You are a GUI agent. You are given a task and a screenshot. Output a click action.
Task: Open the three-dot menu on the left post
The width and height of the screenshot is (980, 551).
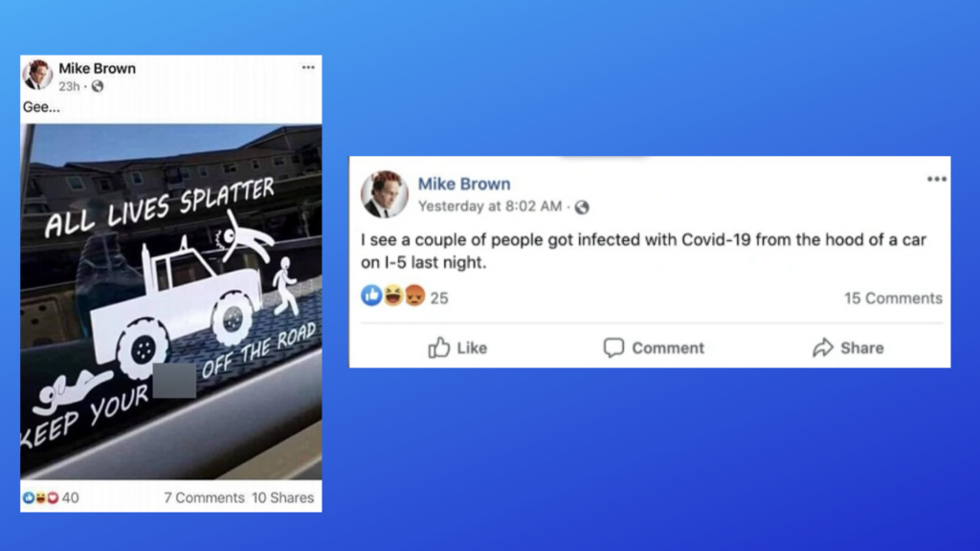tap(308, 68)
